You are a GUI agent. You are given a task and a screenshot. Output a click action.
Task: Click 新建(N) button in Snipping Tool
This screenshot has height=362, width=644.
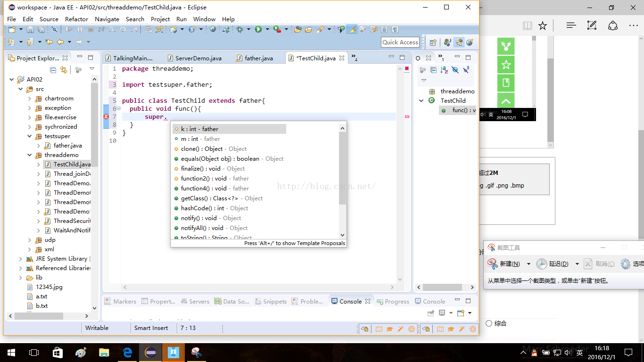click(x=504, y=263)
